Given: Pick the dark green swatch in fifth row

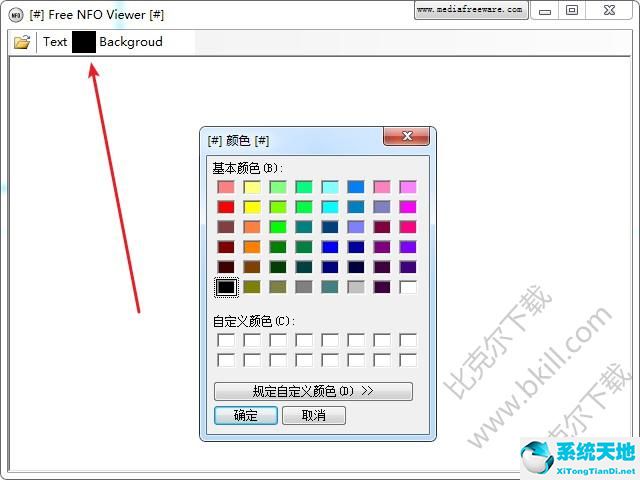Looking at the screenshot, I should pos(278,267).
